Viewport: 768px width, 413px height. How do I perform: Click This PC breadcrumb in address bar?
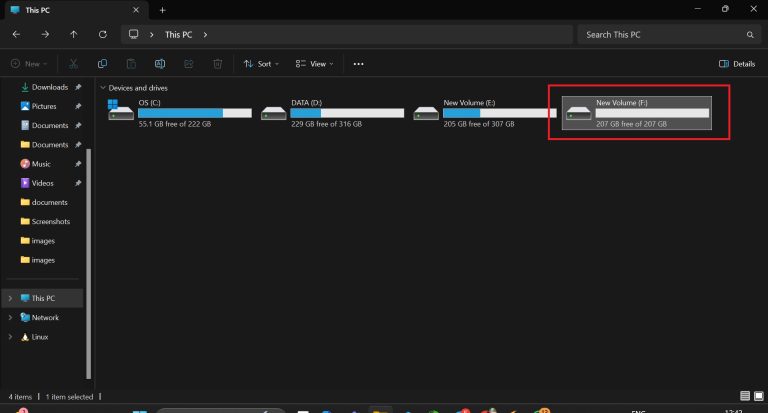(x=178, y=35)
